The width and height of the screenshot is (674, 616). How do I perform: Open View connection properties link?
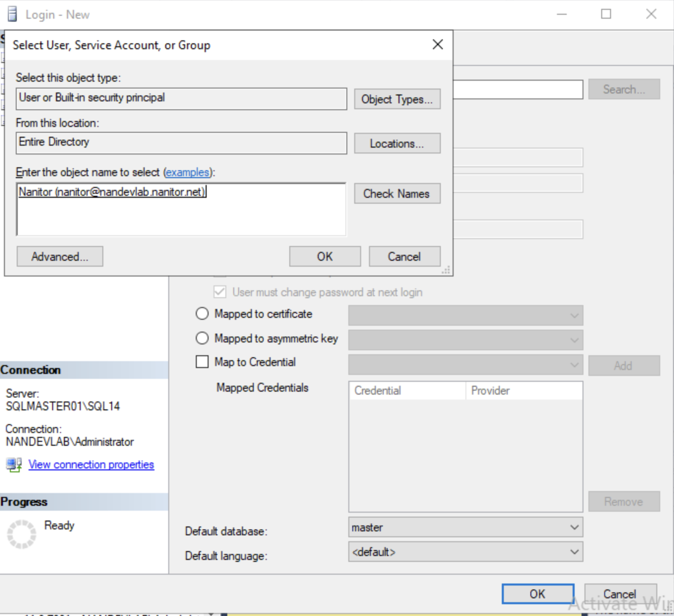(91, 464)
